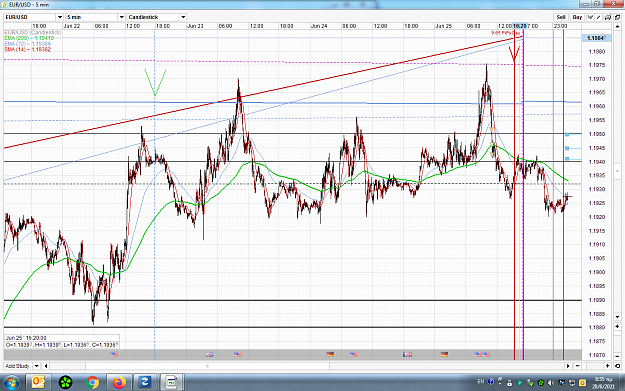Launch Firefox from the taskbar
The height and width of the screenshot is (391, 625).
coord(119,383)
